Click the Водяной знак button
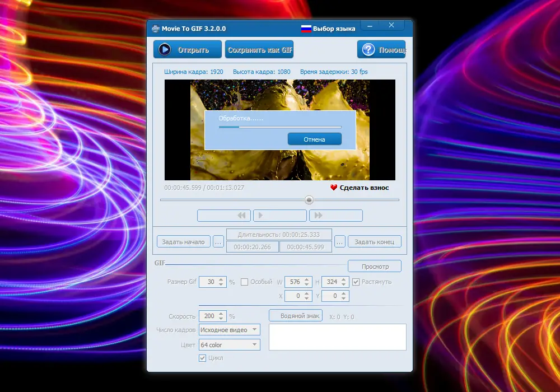The image size is (560, 392). [x=296, y=316]
